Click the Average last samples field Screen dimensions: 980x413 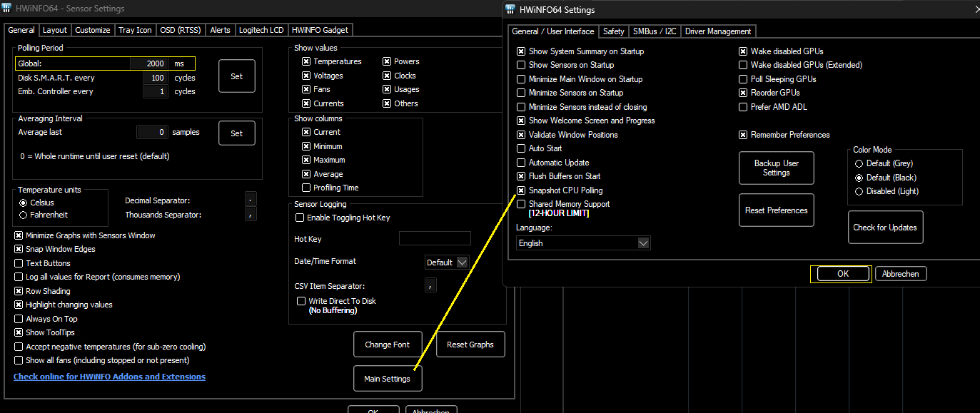[152, 132]
